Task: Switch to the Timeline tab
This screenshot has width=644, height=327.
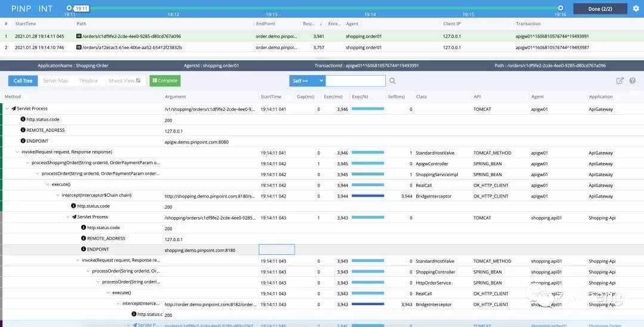Action: 88,81
